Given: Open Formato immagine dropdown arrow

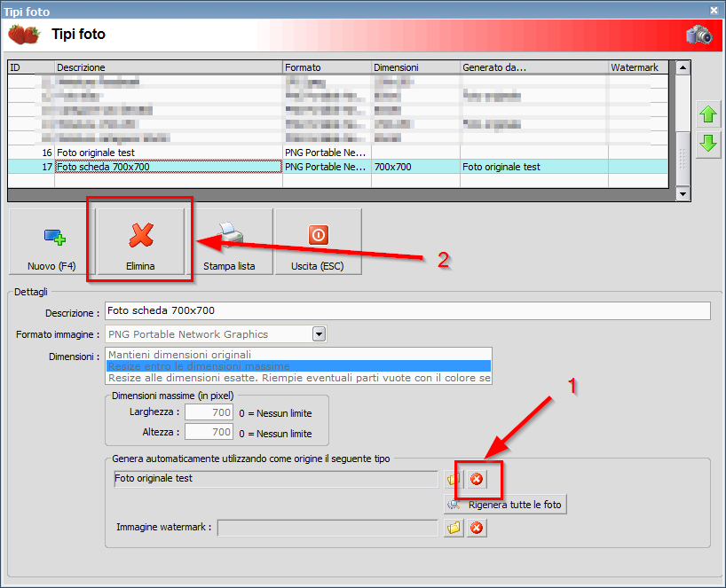Looking at the screenshot, I should (x=319, y=334).
